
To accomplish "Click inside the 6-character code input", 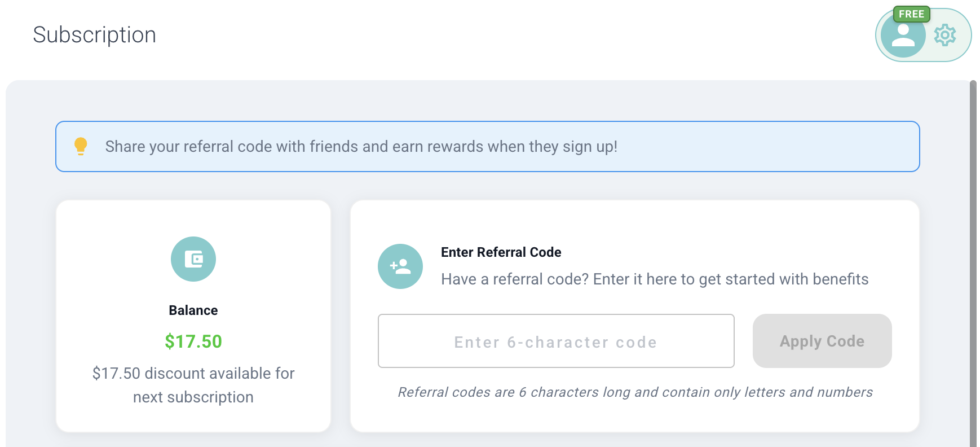I will point(555,341).
